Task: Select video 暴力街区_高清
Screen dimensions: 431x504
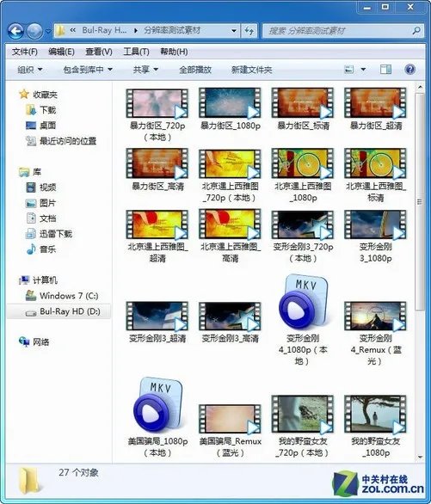Action: 157,169
